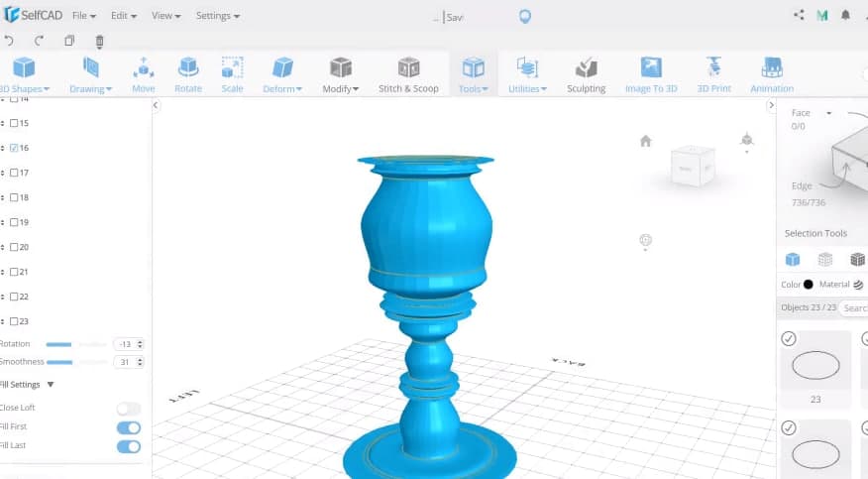Click the Home view icon
Image resolution: width=868 pixels, height=479 pixels.
point(645,141)
